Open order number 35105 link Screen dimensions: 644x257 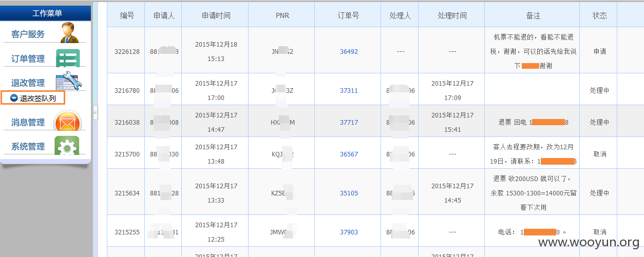coord(349,193)
